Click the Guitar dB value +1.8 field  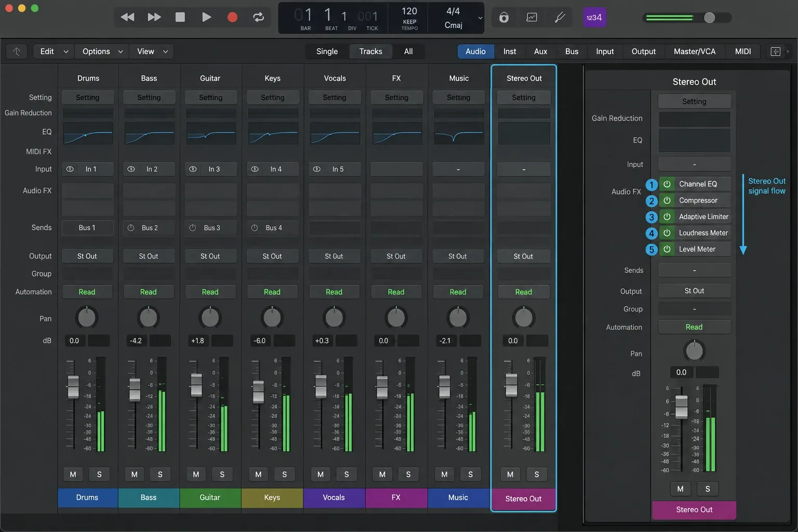198,341
